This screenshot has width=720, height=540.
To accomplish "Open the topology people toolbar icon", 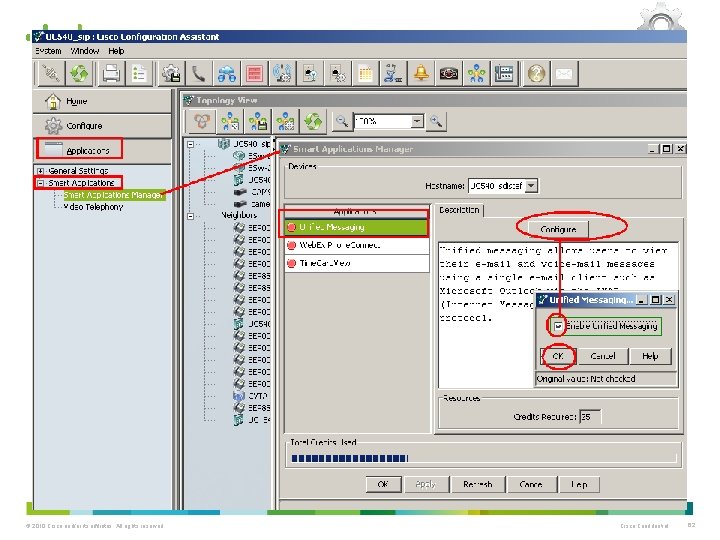I will click(x=477, y=73).
